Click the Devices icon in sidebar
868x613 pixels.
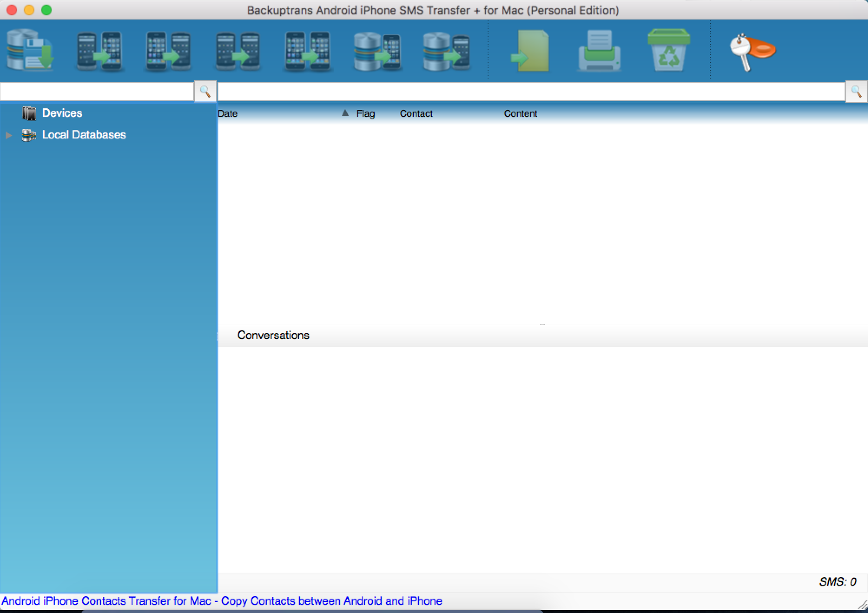tap(29, 113)
